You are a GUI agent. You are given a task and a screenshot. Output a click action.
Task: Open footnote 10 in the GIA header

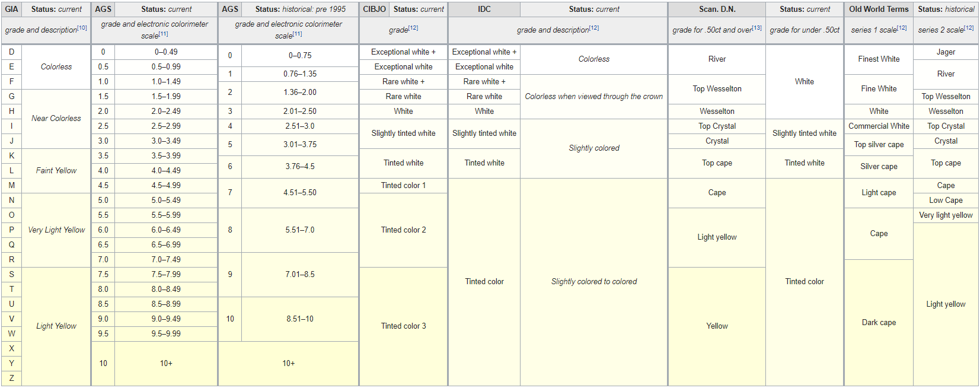82,28
